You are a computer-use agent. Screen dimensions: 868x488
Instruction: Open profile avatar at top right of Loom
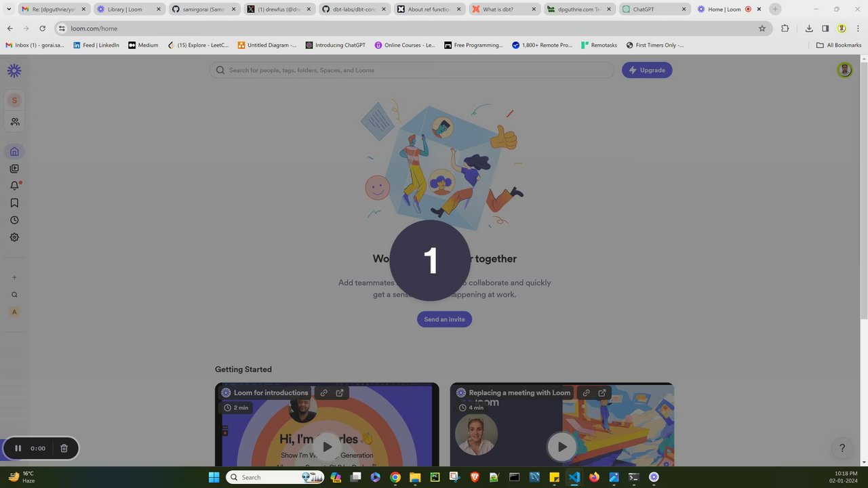pyautogui.click(x=844, y=70)
